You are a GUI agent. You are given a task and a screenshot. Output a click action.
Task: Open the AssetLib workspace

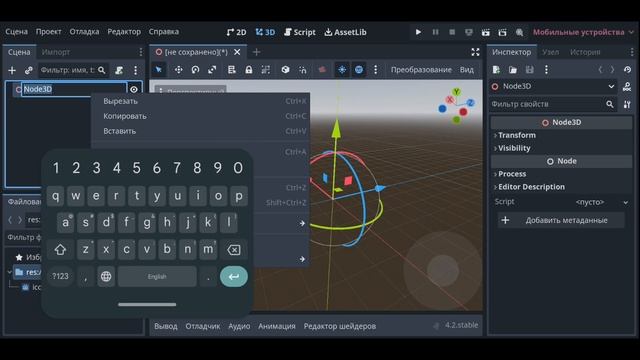(x=346, y=32)
